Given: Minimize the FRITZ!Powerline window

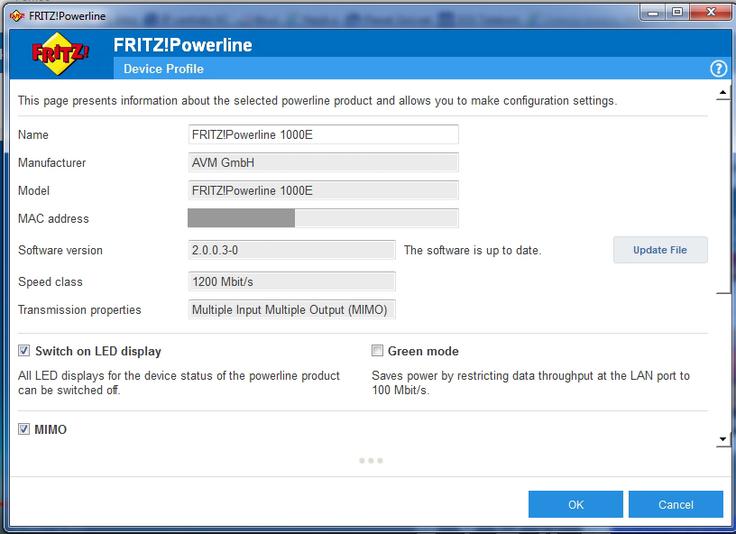Looking at the screenshot, I should coord(653,12).
